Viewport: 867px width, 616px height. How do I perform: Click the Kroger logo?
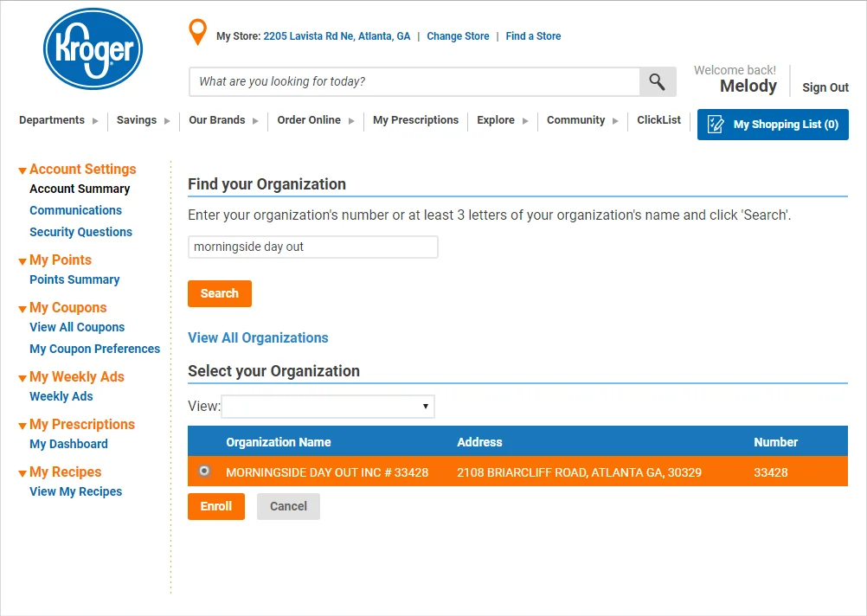[x=93, y=48]
